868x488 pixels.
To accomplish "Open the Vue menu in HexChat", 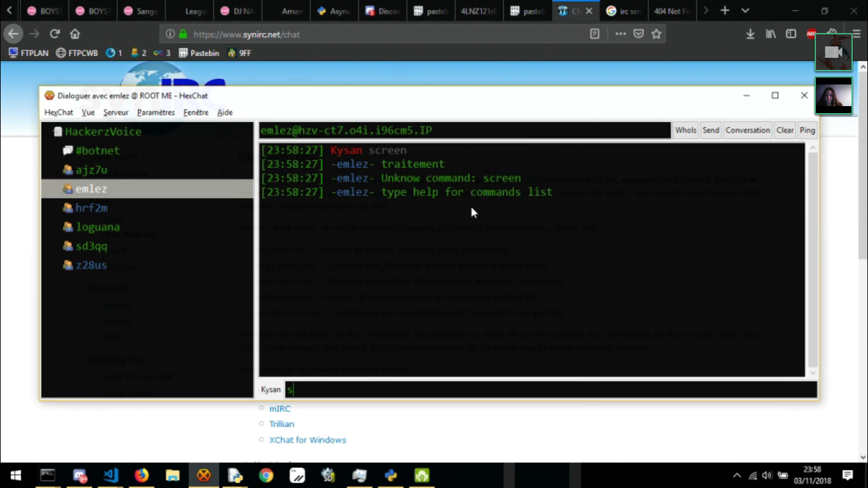I will pyautogui.click(x=88, y=112).
